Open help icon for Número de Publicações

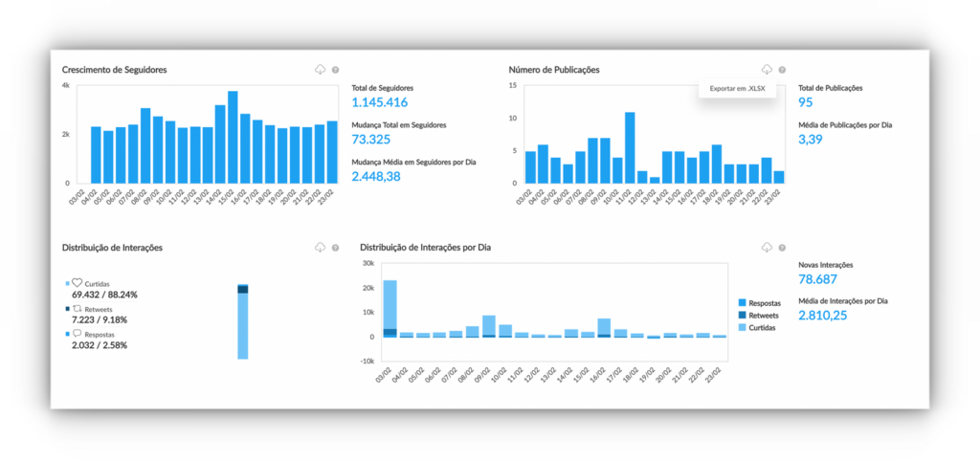782,70
